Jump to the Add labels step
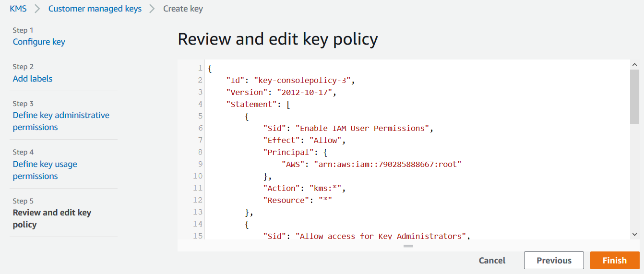This screenshot has height=274, width=644. pyautogui.click(x=33, y=79)
